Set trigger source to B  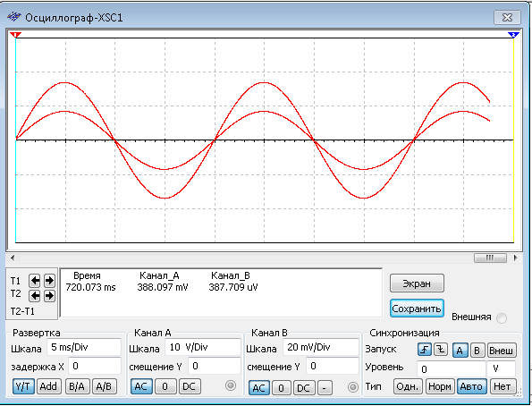(477, 351)
